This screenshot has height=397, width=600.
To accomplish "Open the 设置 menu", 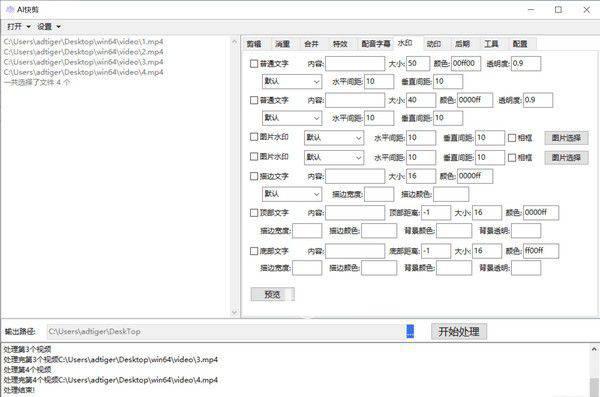I will click(x=49, y=26).
